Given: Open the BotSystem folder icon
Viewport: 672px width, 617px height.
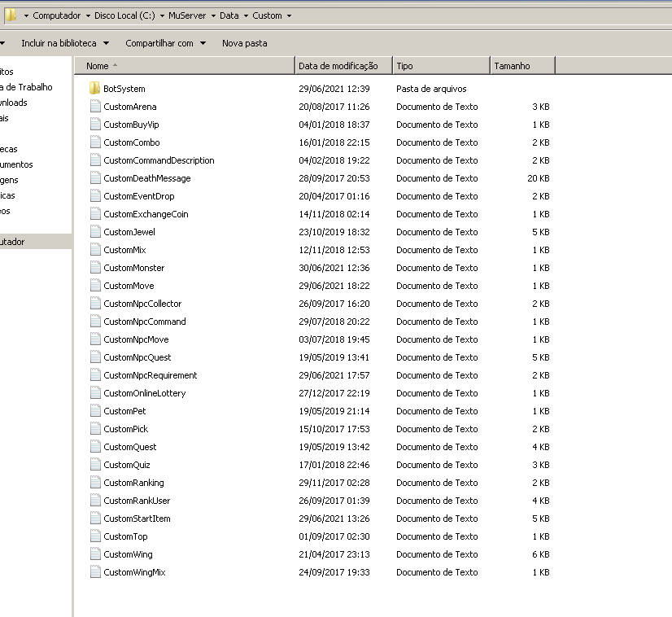Looking at the screenshot, I should click(x=94, y=89).
